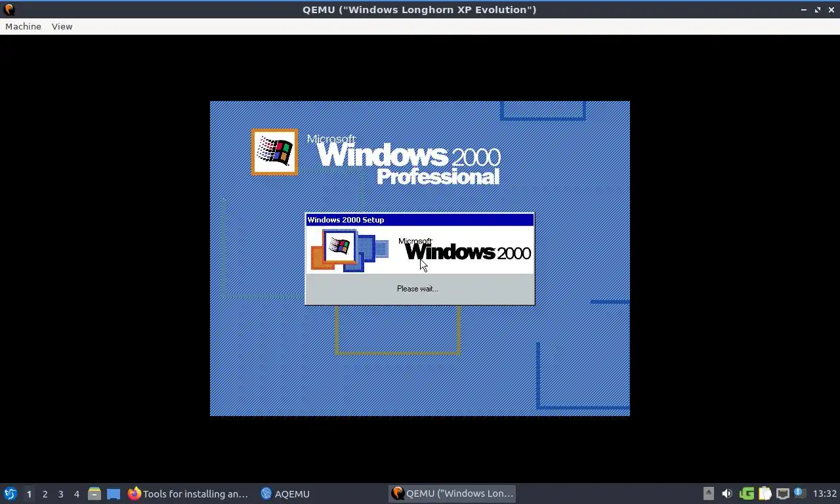
Task: Click the removable media eject tray icon
Action: point(708,493)
